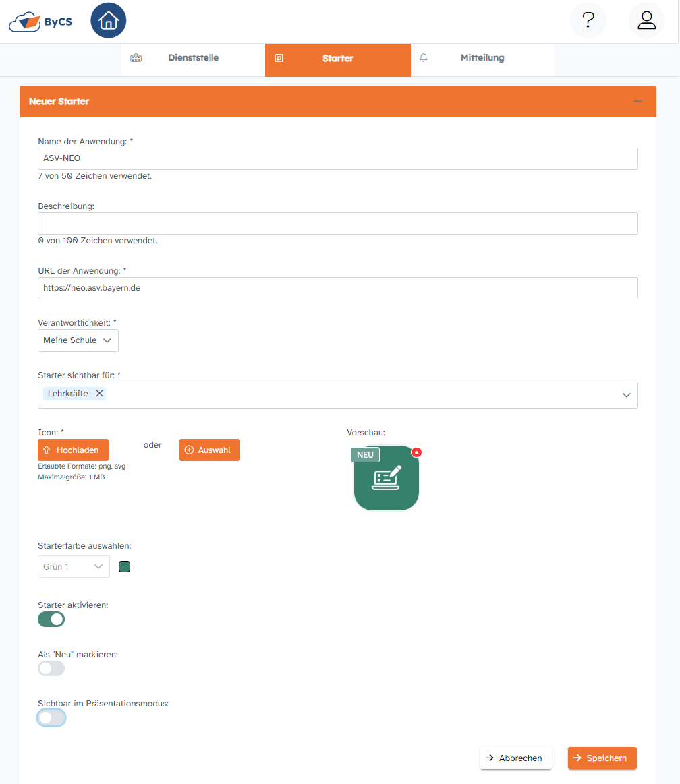Open the Starterfarbe Grün 1 dropdown
The image size is (680, 784).
pos(74,567)
